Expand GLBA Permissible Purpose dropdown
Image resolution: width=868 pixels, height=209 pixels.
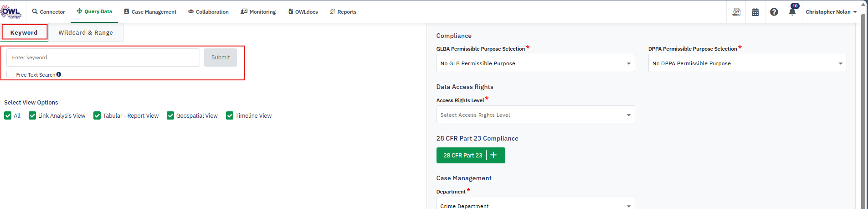(535, 63)
